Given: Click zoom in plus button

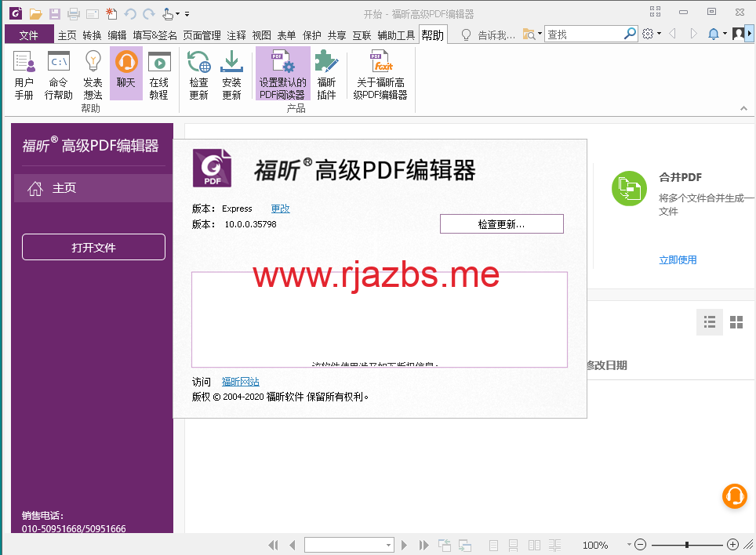Looking at the screenshot, I should click(732, 544).
